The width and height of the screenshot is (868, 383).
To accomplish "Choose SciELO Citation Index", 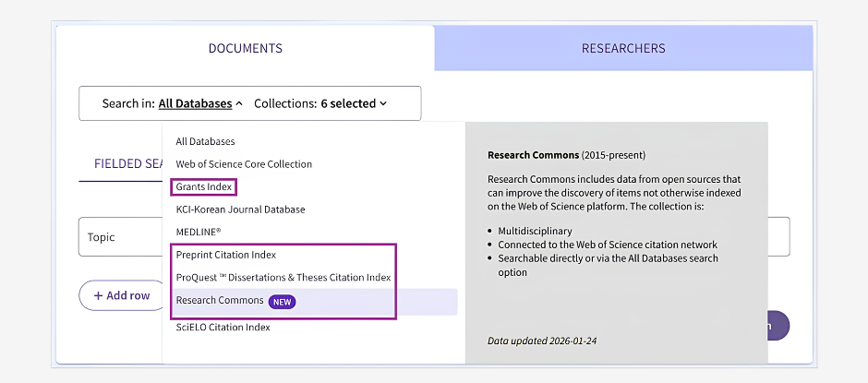I will pyautogui.click(x=223, y=327).
